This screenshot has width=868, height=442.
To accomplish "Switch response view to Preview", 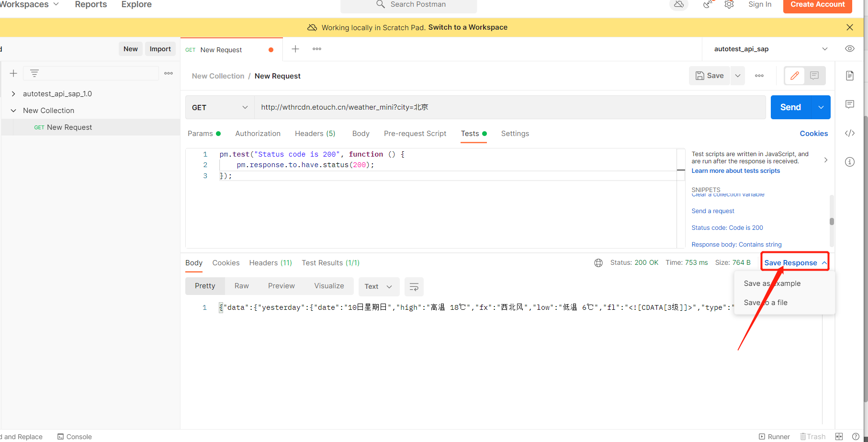I will (282, 286).
